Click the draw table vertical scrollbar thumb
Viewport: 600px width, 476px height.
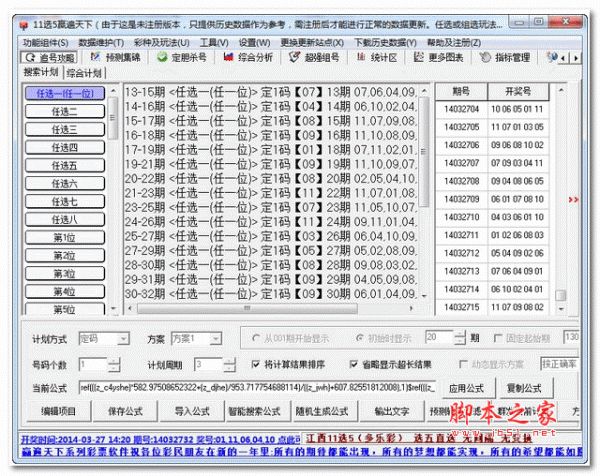point(561,295)
